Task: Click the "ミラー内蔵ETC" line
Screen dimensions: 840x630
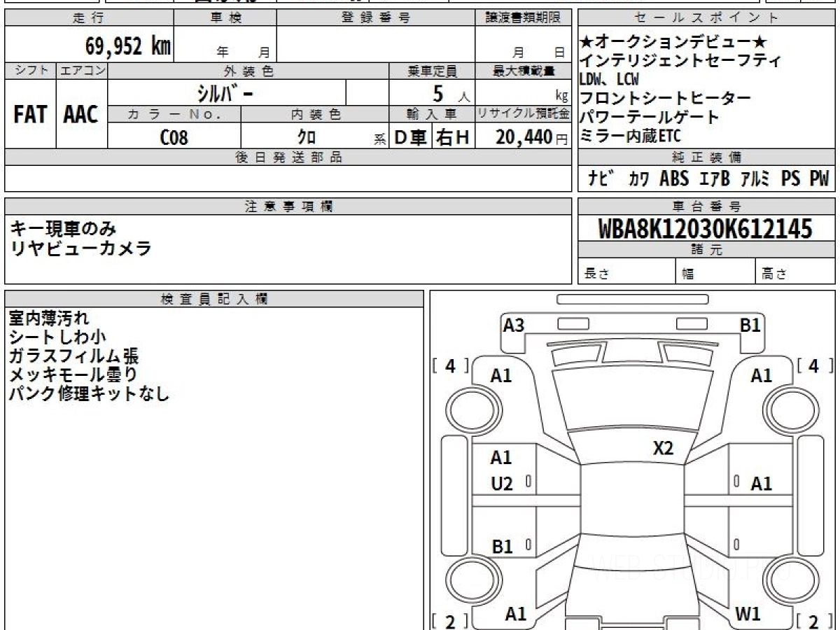Action: [630, 136]
